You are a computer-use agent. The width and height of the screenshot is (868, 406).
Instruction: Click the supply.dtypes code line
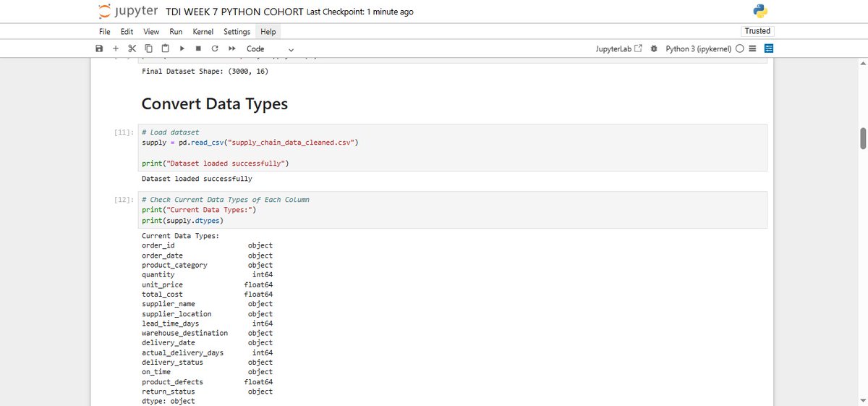183,220
